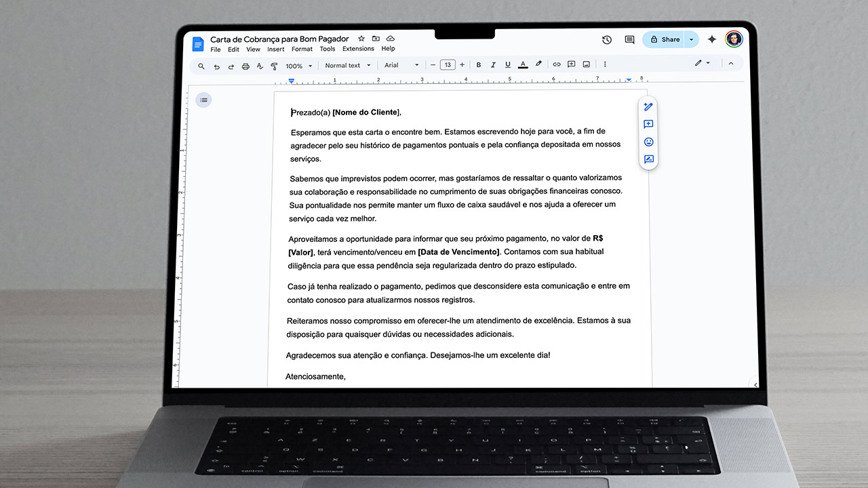This screenshot has height=488, width=868.
Task: Open the Arial font dropdown
Action: point(401,66)
